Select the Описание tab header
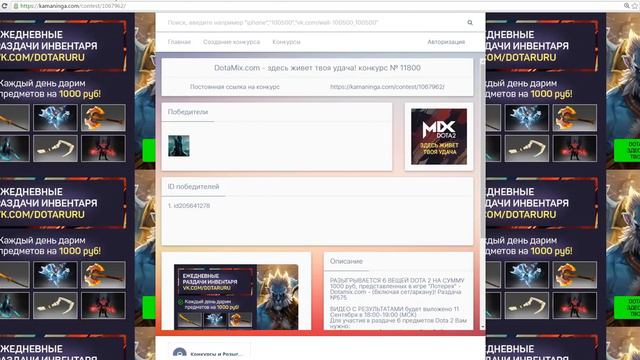 346,261
